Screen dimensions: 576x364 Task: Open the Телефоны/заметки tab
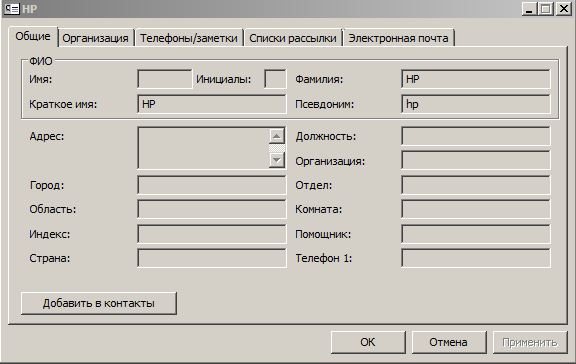[x=189, y=38]
